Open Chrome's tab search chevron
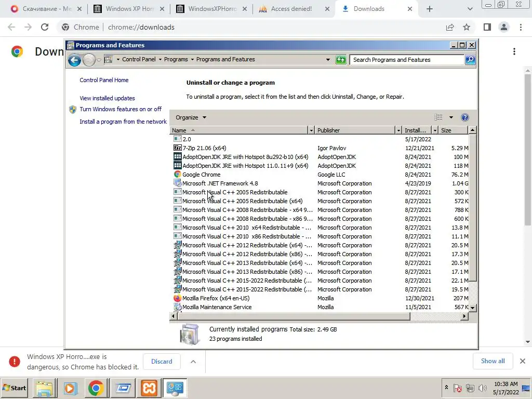 470,9
